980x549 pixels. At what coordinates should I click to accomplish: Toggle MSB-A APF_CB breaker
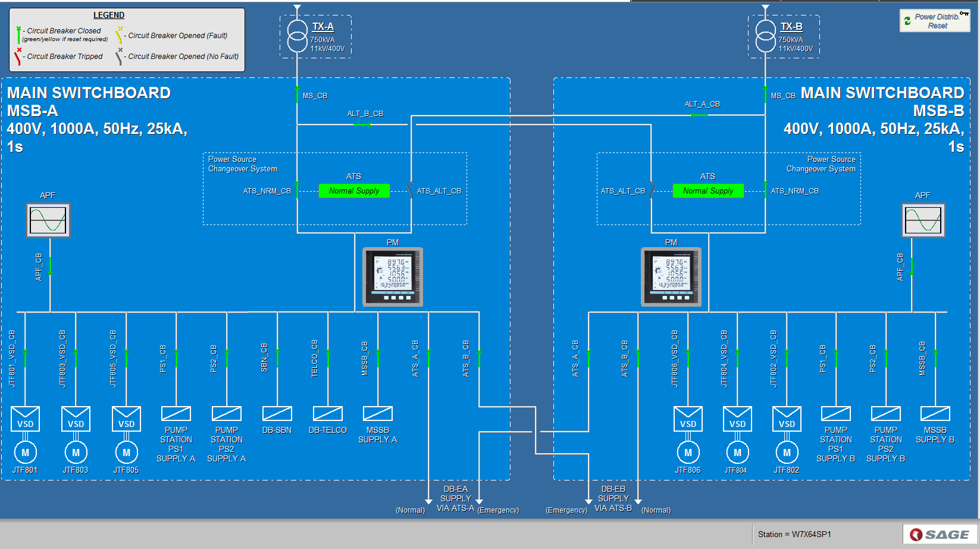point(50,267)
